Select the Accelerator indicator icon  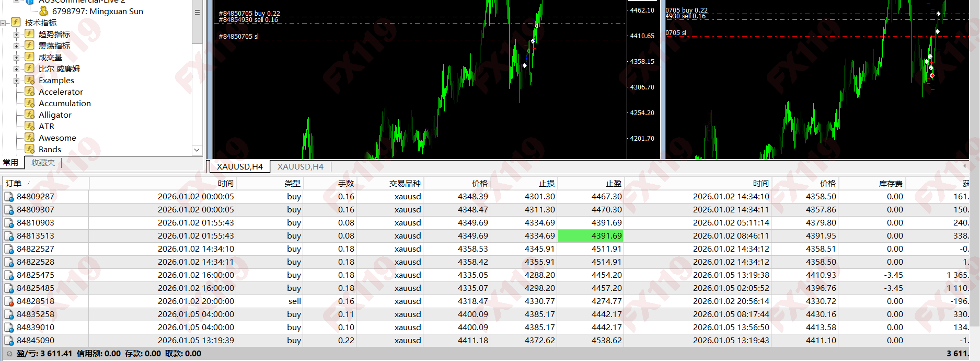click(x=30, y=92)
